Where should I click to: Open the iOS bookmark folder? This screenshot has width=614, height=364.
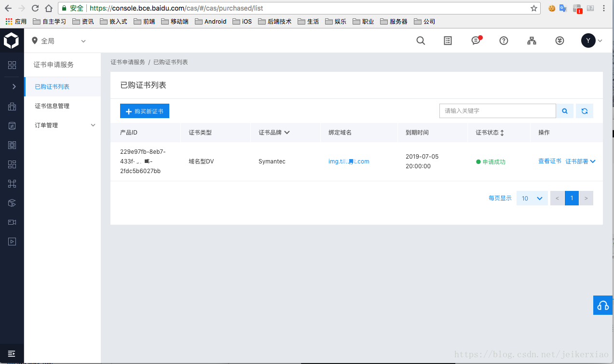242,22
